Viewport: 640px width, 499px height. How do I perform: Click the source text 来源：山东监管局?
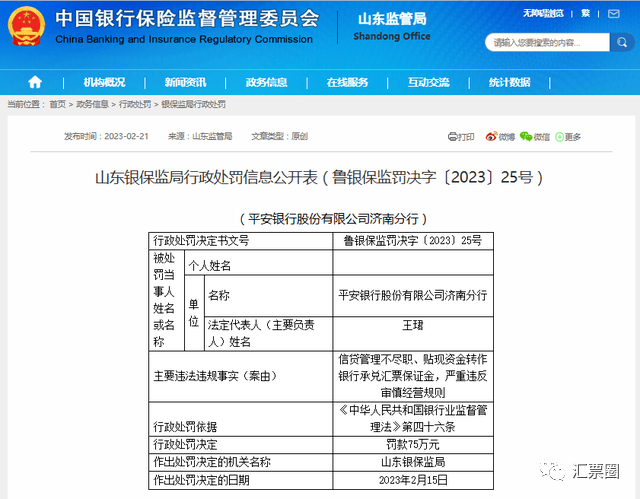pyautogui.click(x=200, y=136)
